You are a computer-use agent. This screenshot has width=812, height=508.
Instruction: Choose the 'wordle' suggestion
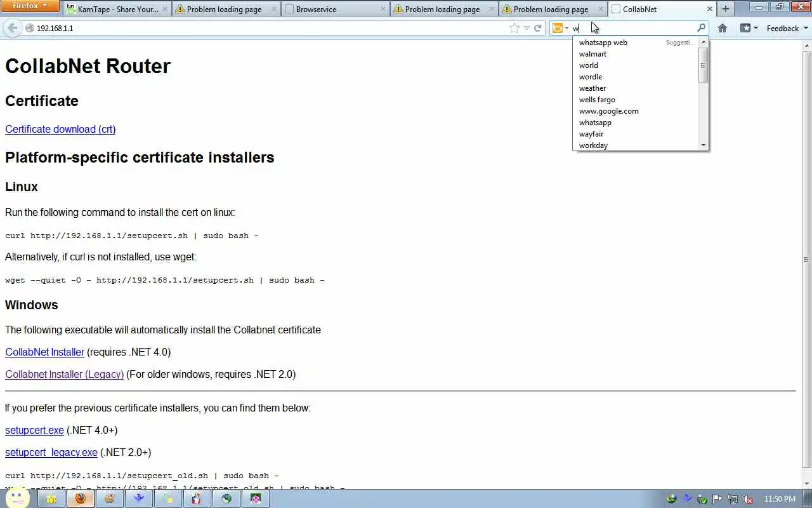[636, 77]
